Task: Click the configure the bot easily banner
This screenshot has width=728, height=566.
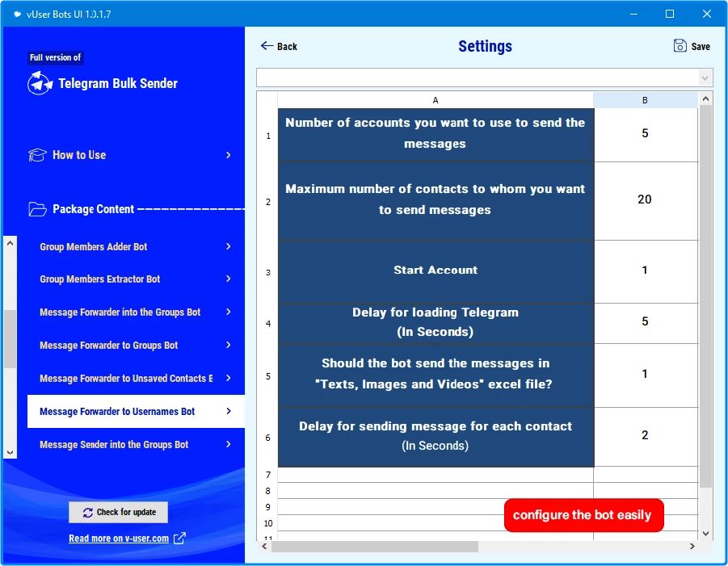Action: [583, 515]
